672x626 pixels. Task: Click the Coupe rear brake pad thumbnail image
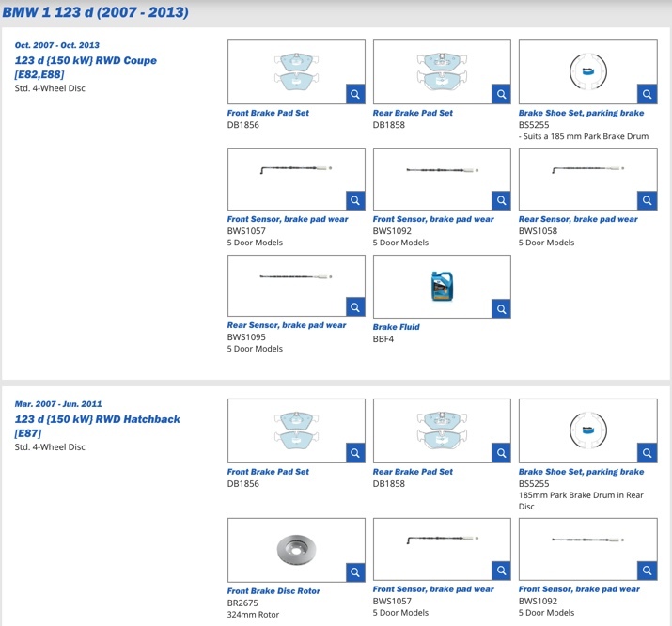pyautogui.click(x=442, y=71)
